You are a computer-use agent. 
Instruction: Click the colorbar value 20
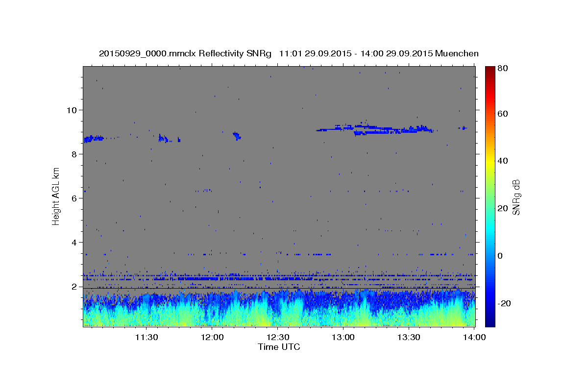click(x=503, y=208)
